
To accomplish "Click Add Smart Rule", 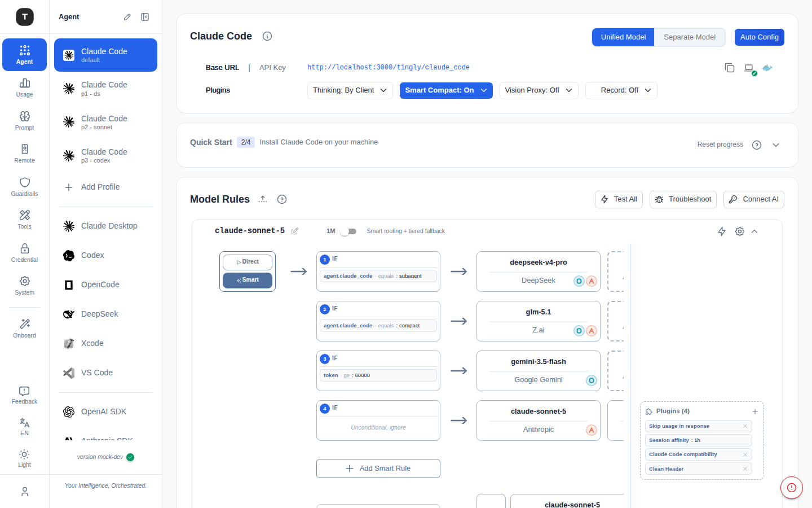I will (x=378, y=468).
